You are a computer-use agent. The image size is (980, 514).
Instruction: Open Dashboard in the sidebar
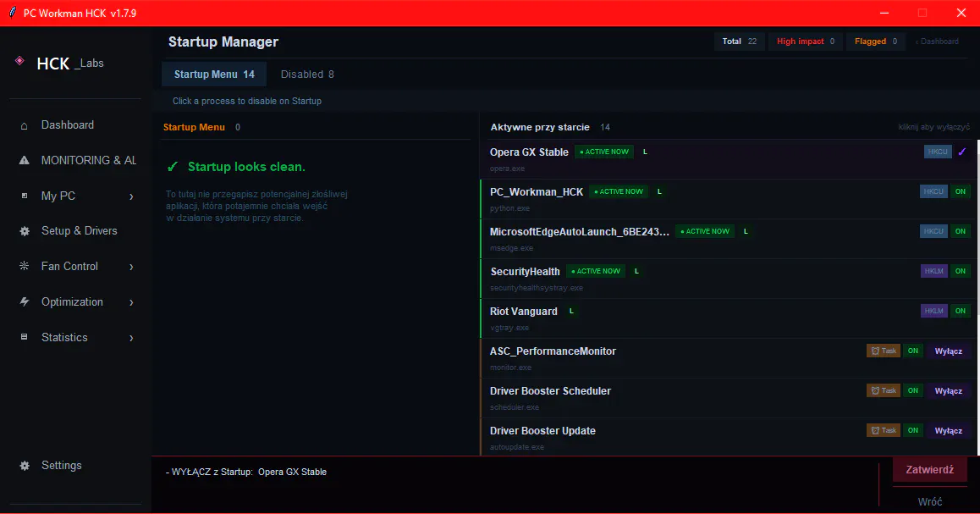(68, 125)
